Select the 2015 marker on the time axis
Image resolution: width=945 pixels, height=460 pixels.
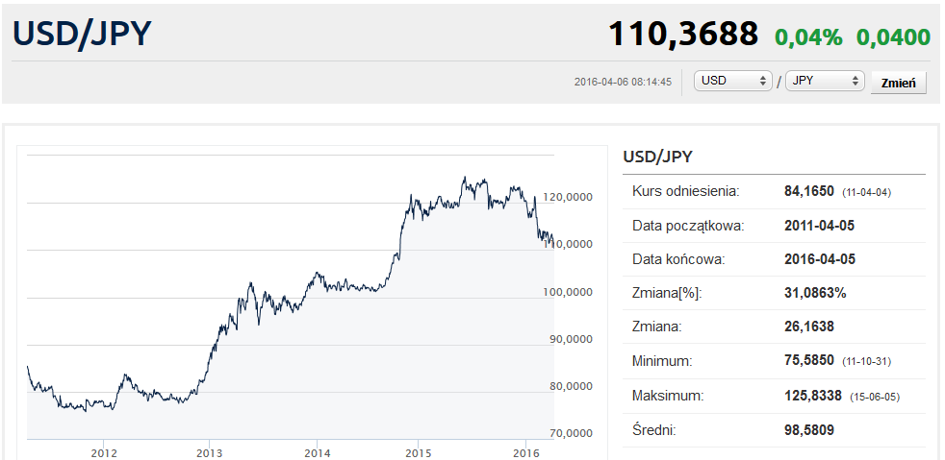pyautogui.click(x=419, y=453)
